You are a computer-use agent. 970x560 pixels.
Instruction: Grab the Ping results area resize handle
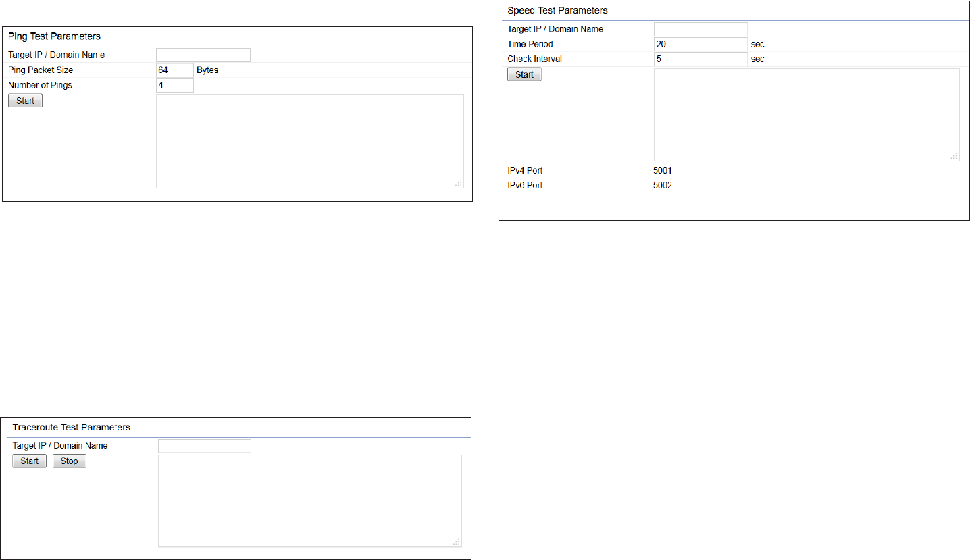pos(459,183)
